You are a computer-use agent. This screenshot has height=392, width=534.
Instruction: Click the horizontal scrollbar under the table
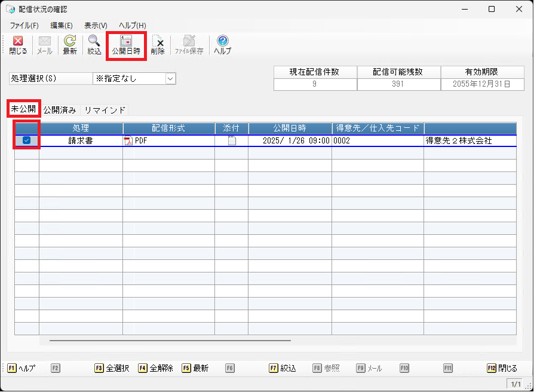click(x=170, y=340)
